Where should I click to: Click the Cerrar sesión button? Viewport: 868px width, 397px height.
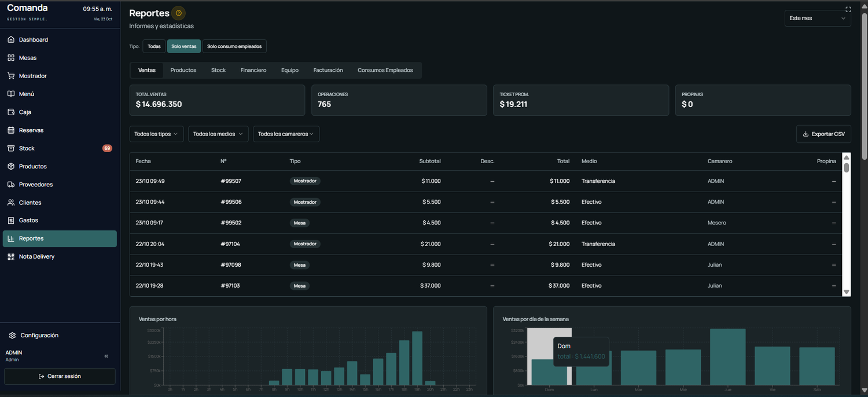[60, 376]
